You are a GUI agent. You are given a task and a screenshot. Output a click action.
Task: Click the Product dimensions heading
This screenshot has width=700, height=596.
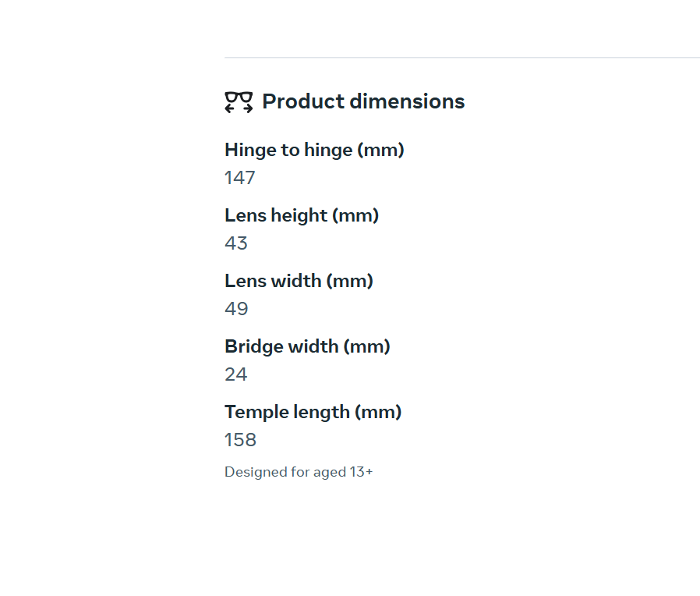363,101
